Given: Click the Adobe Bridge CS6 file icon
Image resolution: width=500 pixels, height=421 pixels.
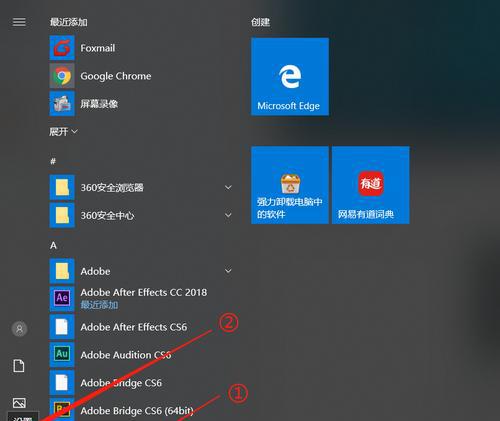Looking at the screenshot, I should (x=62, y=382).
